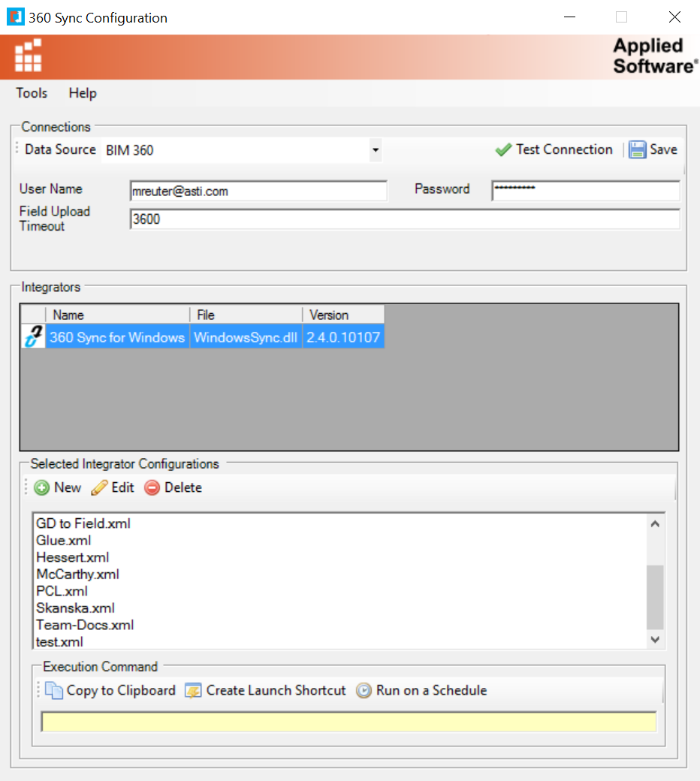Click the clock Run on a Schedule icon

[x=364, y=690]
